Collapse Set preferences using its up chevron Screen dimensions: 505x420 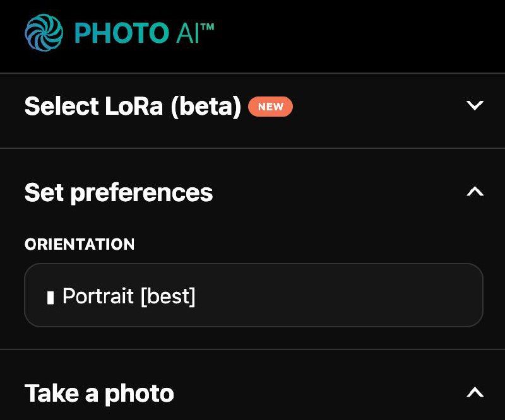(x=475, y=192)
